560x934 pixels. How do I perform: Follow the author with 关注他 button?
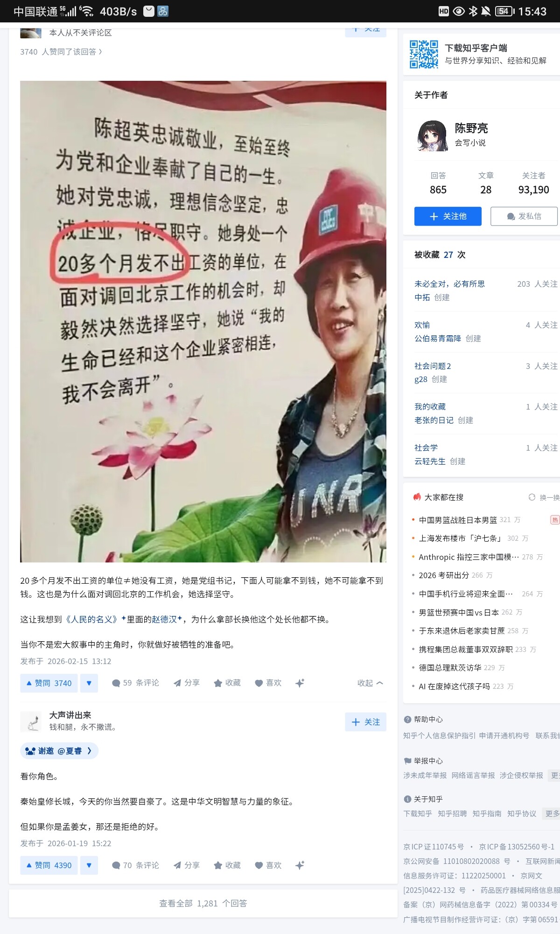point(448,216)
